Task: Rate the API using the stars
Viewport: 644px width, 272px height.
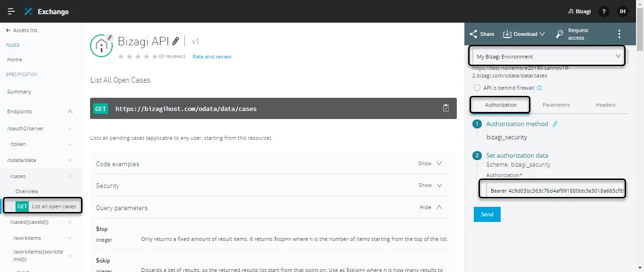Action: [138, 56]
